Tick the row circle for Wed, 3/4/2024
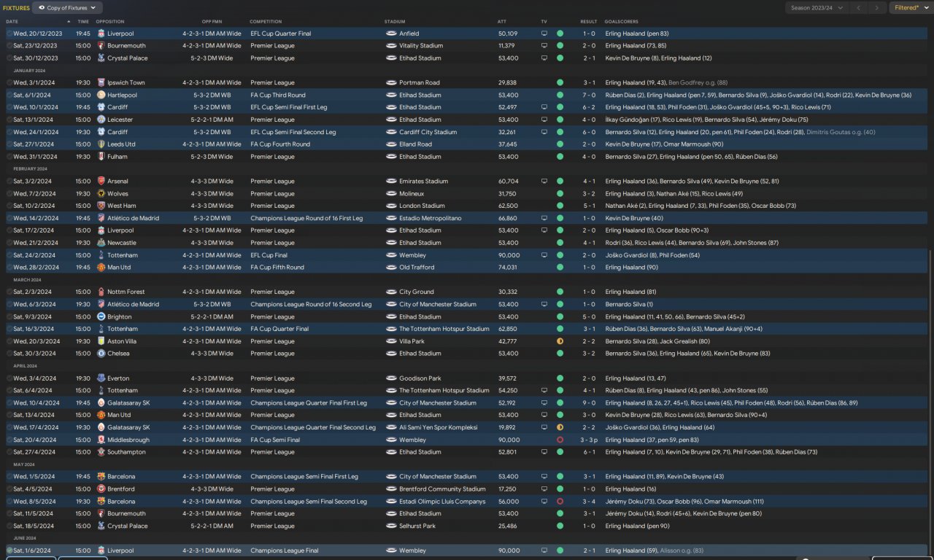Image resolution: width=934 pixels, height=560 pixels. (9, 378)
